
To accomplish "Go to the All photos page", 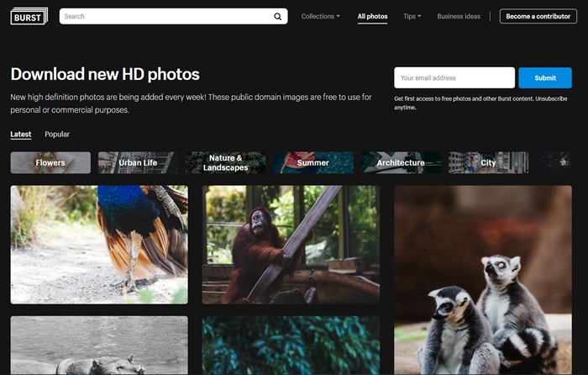I will click(x=372, y=16).
